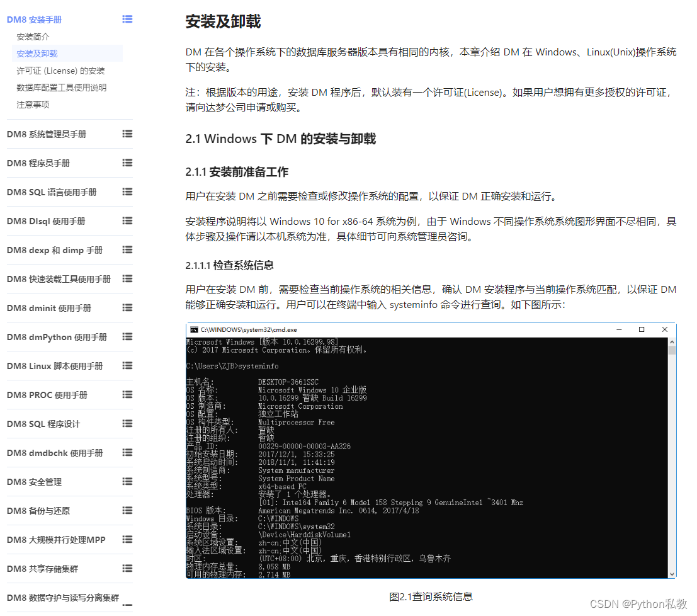Open DM8 系统管理员手册
This screenshot has width=697, height=616.
[47, 134]
